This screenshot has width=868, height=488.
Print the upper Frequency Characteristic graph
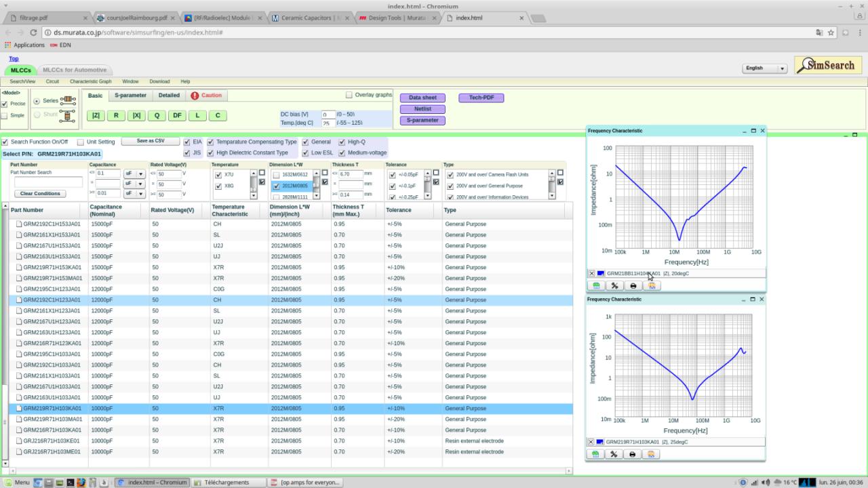(x=633, y=286)
